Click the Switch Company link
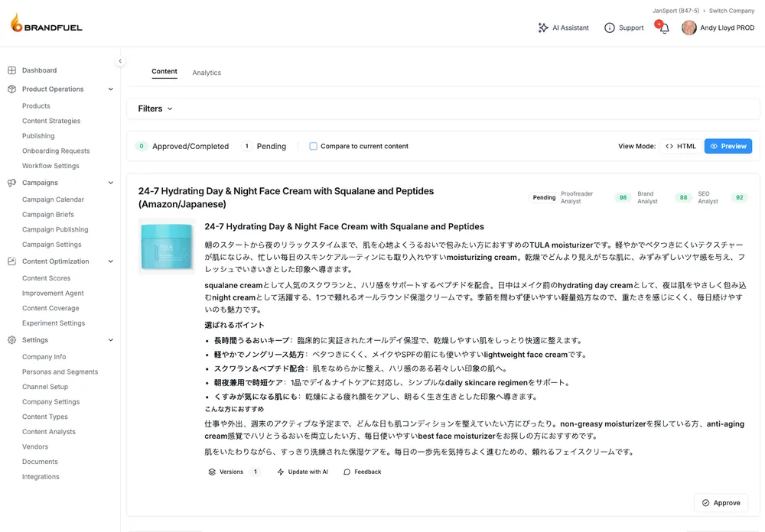Screen dimensions: 765x532 coord(731,11)
